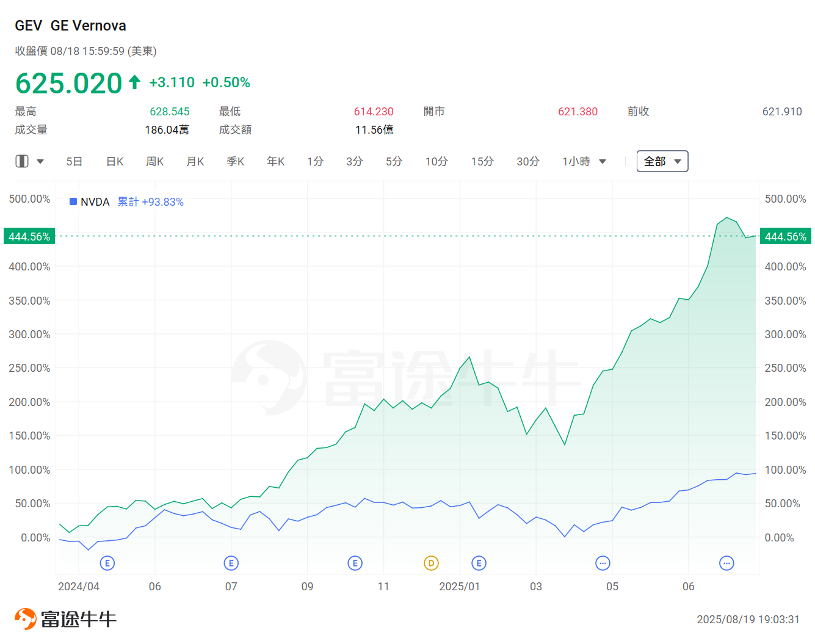Select the 日K candlestick chart icon
Image resolution: width=815 pixels, height=644 pixels.
[114, 161]
